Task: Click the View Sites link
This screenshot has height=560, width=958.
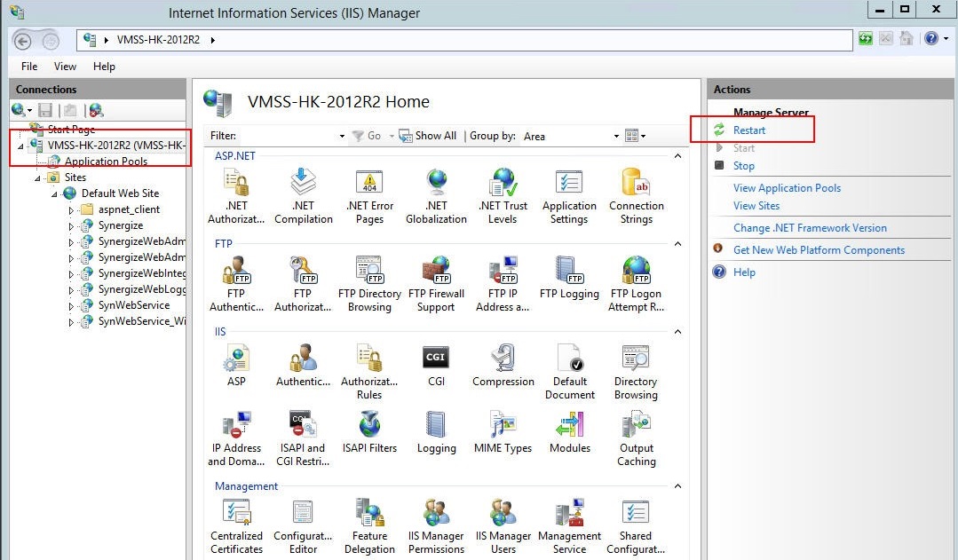Action: point(756,206)
